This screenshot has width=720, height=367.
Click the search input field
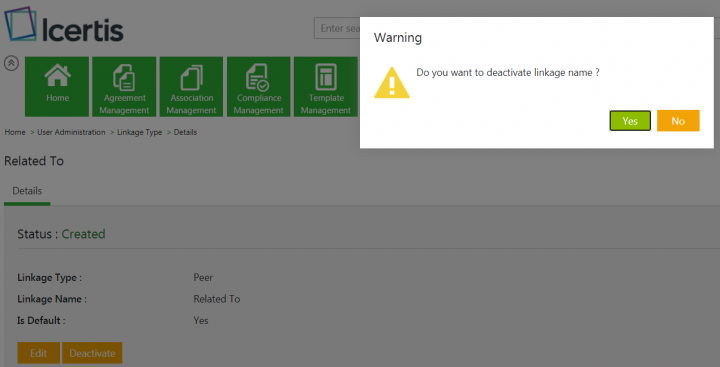(337, 28)
